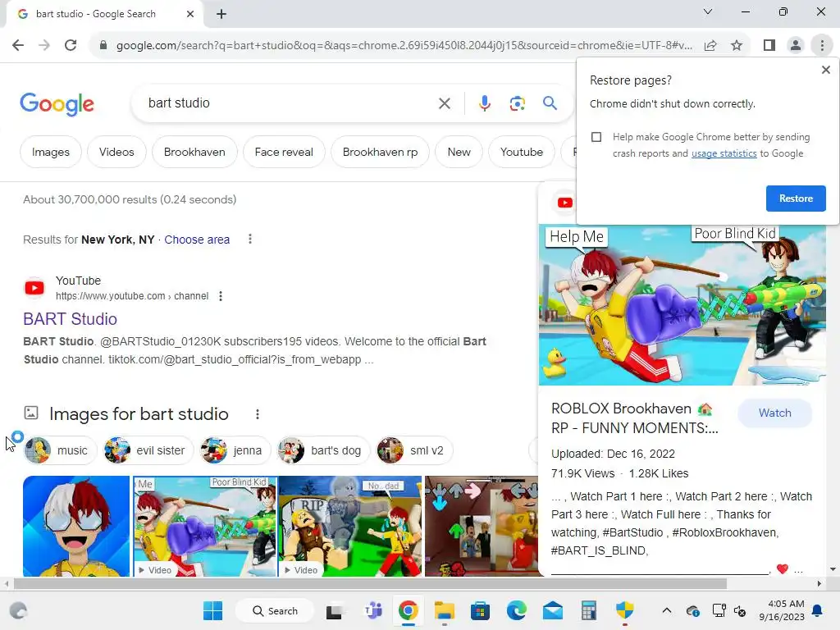This screenshot has width=840, height=630.
Task: Select the Brookhaven rp filter chip
Action: tap(380, 152)
